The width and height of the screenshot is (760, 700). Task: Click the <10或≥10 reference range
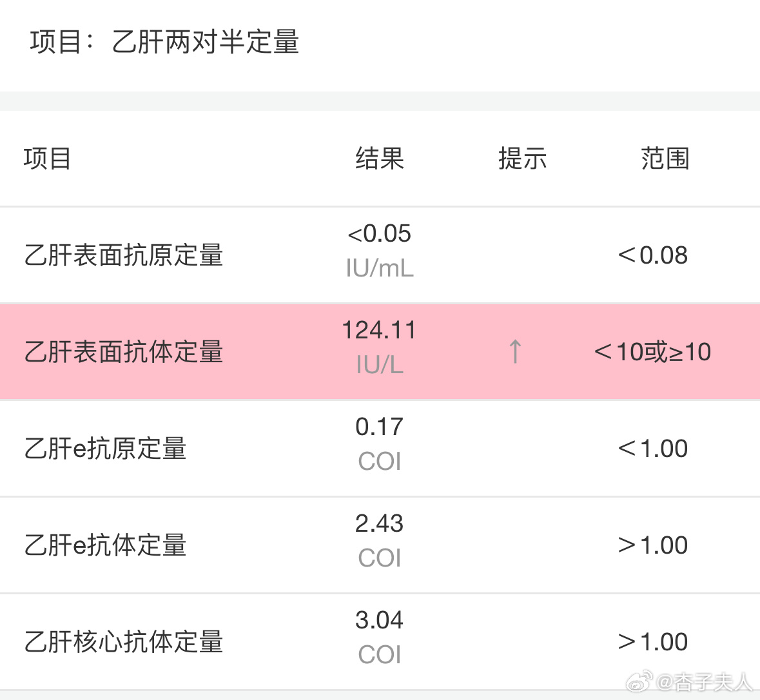(652, 351)
